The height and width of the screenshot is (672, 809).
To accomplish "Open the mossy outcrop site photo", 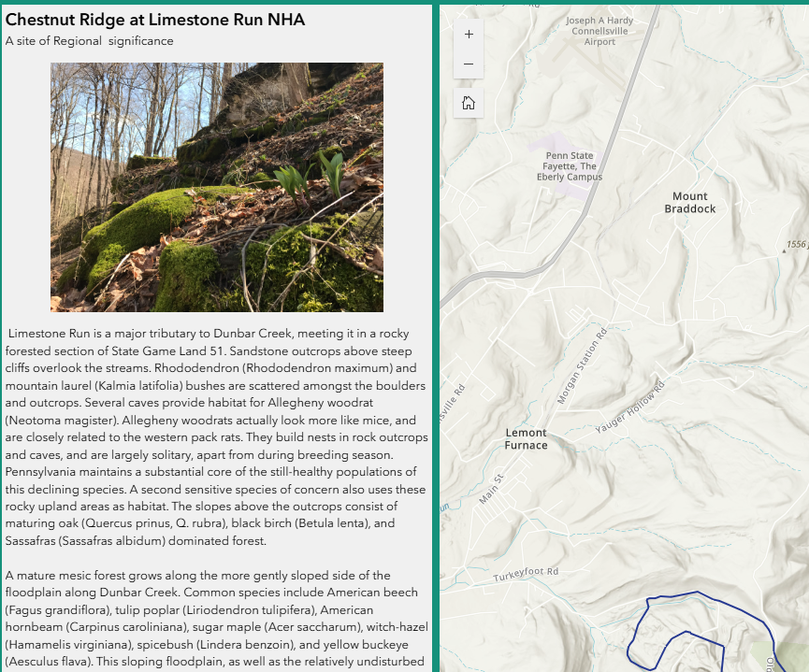I will point(217,187).
